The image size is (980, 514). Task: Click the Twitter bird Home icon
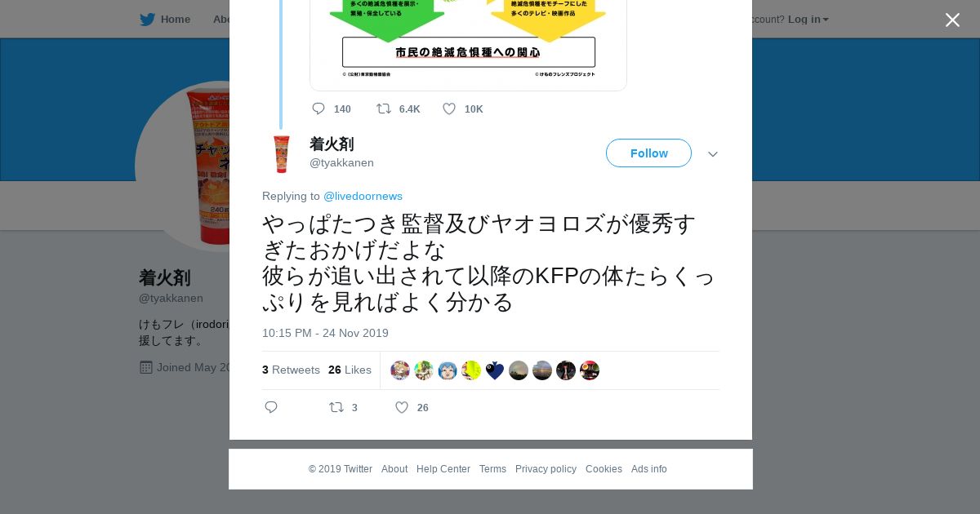pos(147,20)
